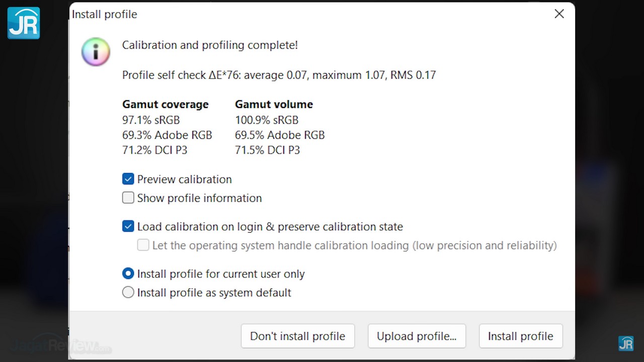
Task: Click the rainbow info icon
Action: click(x=96, y=52)
